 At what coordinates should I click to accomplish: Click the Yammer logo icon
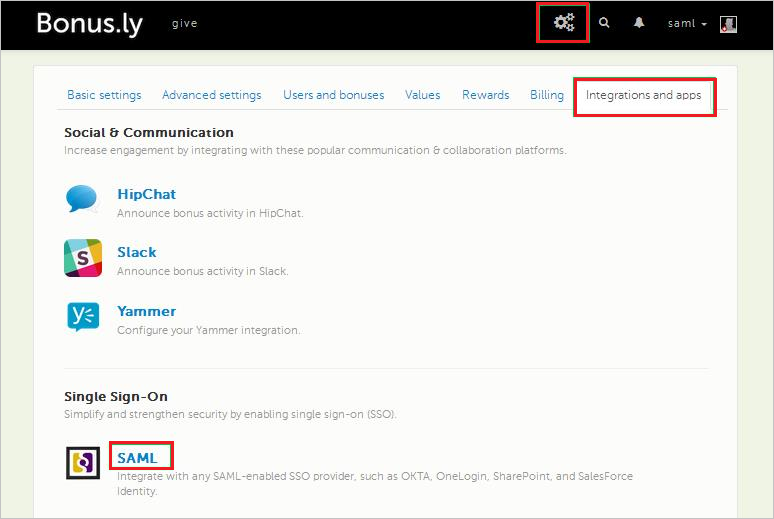83,316
